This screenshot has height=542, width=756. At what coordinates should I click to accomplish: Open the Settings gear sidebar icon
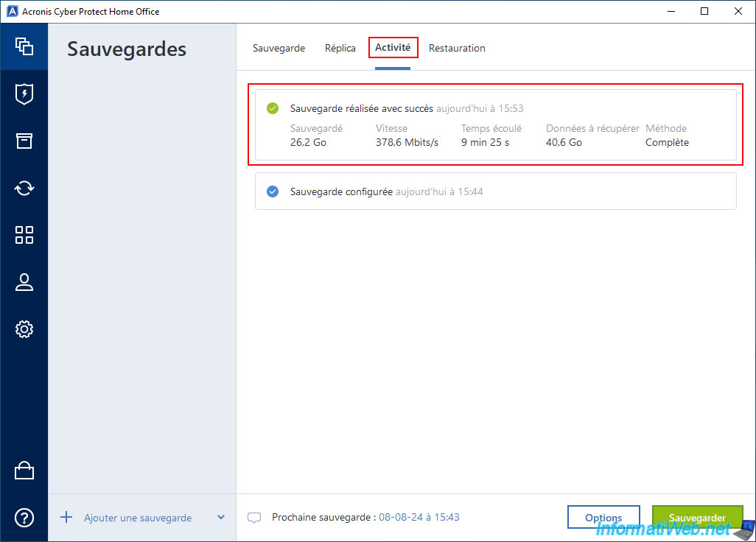tap(24, 329)
